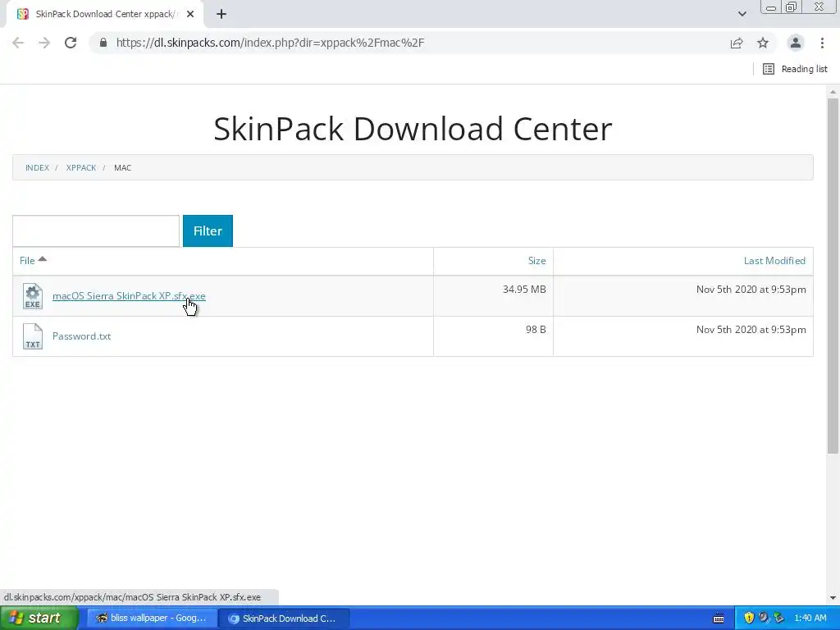Open a new tab with the plus icon
Screen dimensions: 840x630
pos(221,14)
